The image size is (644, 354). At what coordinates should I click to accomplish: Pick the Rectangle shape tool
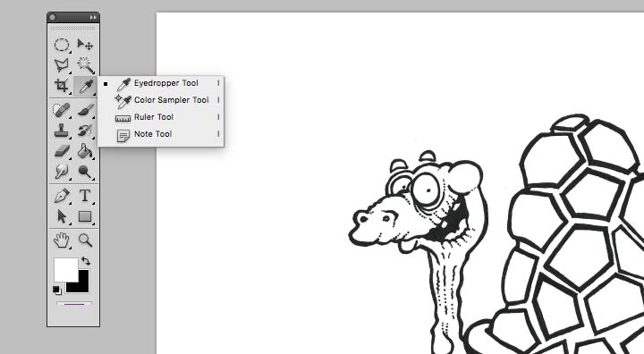click(85, 216)
